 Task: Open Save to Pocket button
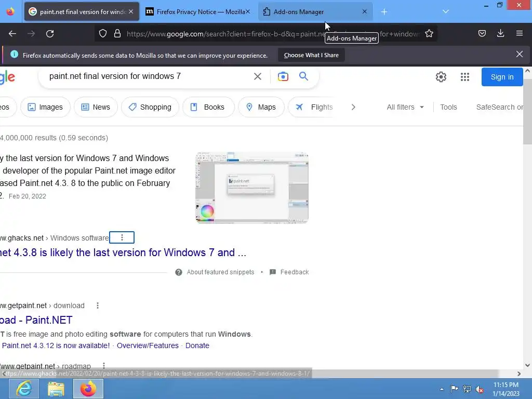[482, 33]
